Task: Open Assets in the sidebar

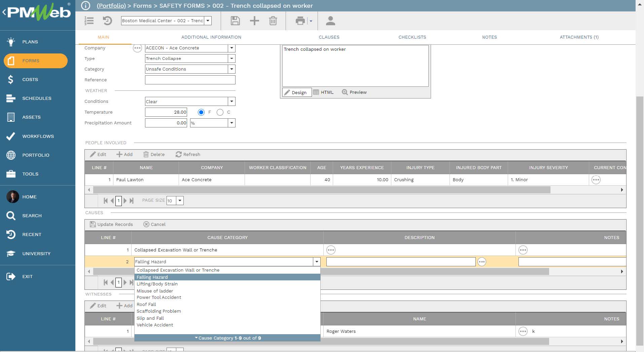Action: click(31, 117)
